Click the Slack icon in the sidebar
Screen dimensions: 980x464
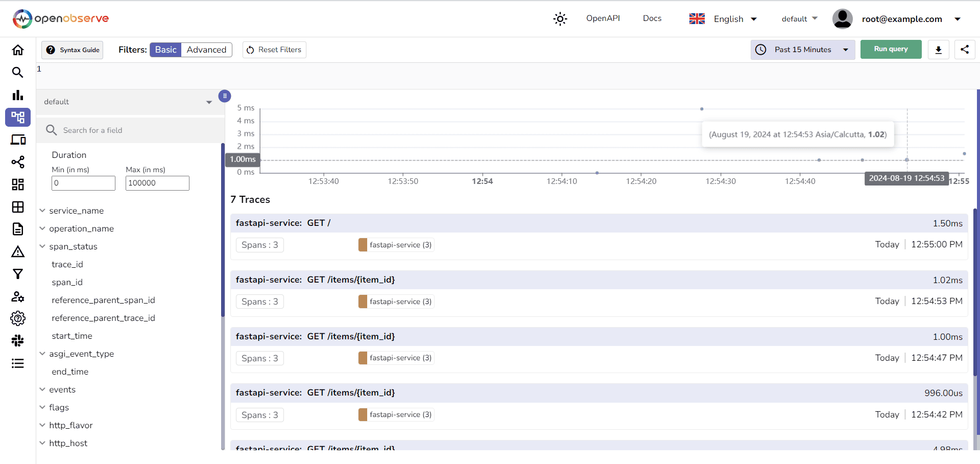pos(18,340)
